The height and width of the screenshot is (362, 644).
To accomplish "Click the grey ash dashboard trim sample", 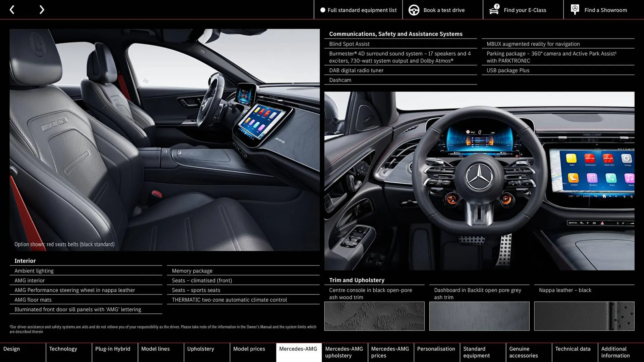I will tap(479, 316).
